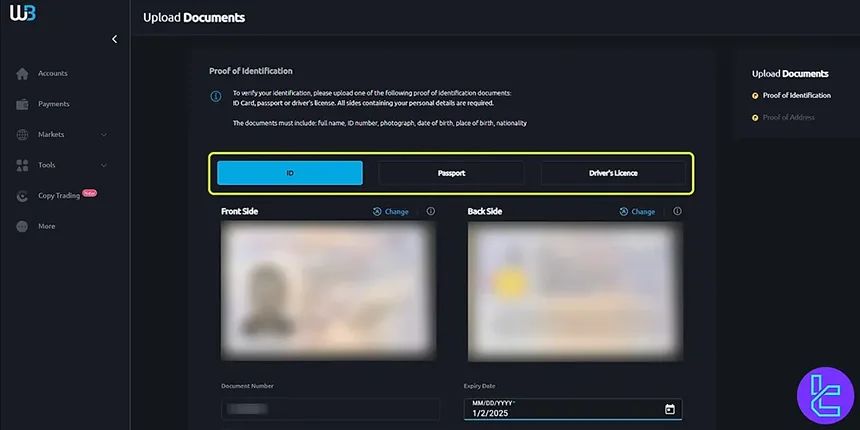Select the ID document type tab
Viewport: 860px width, 430px height.
click(290, 173)
